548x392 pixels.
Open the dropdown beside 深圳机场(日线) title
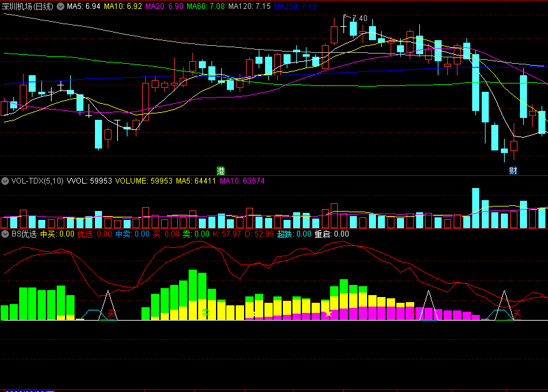[x=61, y=6]
